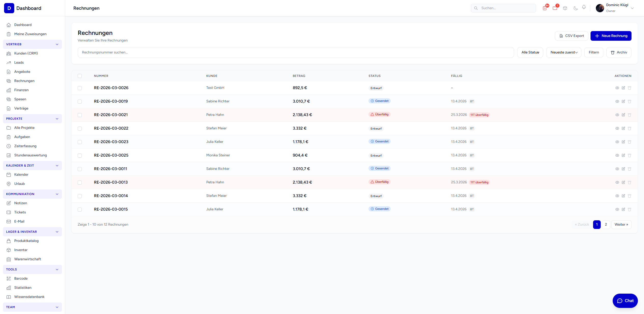This screenshot has height=314, width=644.
Task: Click the CSV Export button
Action: click(571, 36)
